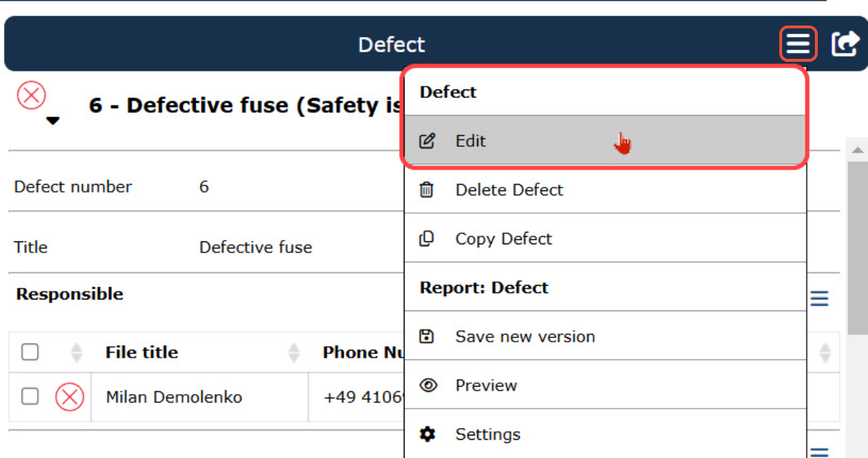868x458 pixels.
Task: Click the eye Preview icon
Action: [428, 385]
